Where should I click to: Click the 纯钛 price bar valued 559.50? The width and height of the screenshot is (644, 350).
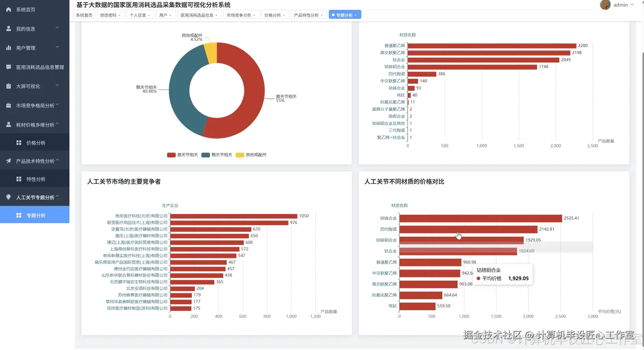(417, 306)
